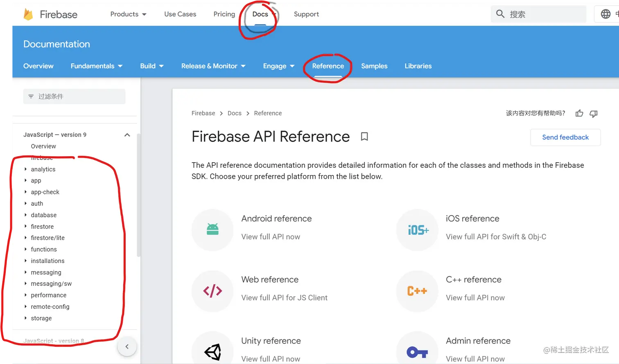This screenshot has width=619, height=364.
Task: Open the Build dropdown
Action: pos(152,66)
